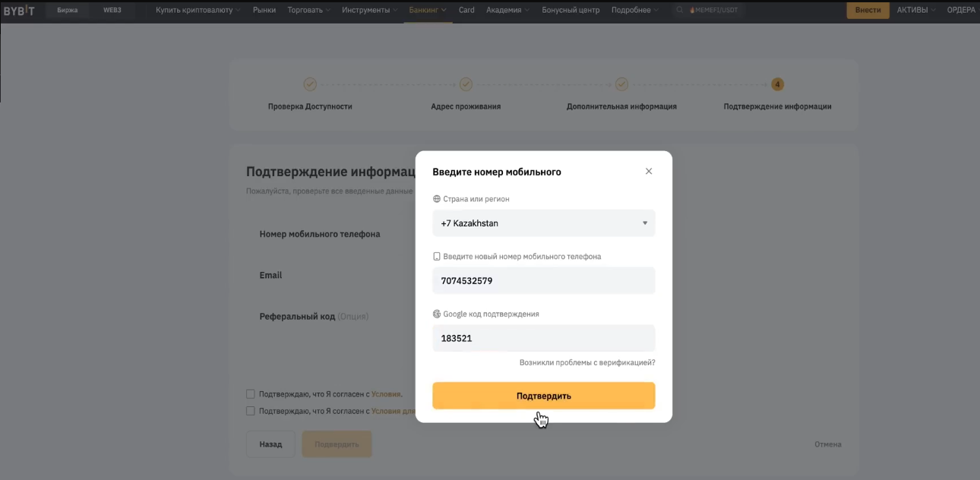980x480 pixels.
Task: Click the Bybit logo
Action: pyautogui.click(x=19, y=10)
